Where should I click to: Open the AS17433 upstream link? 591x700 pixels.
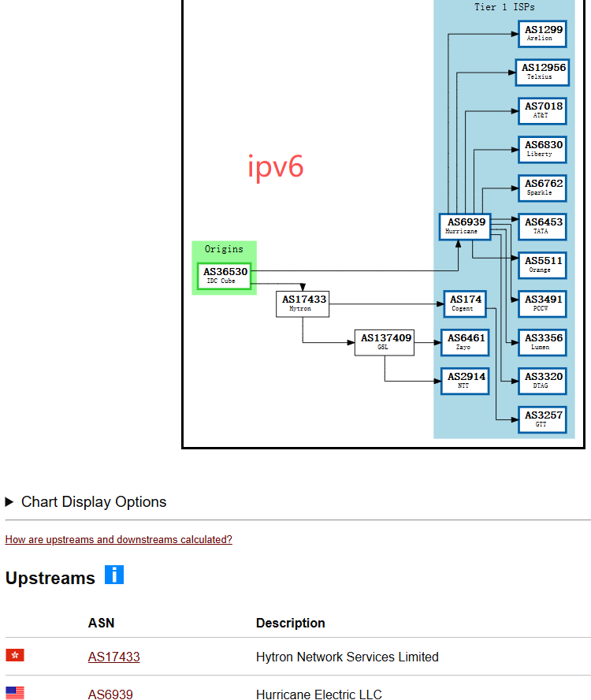tap(113, 657)
